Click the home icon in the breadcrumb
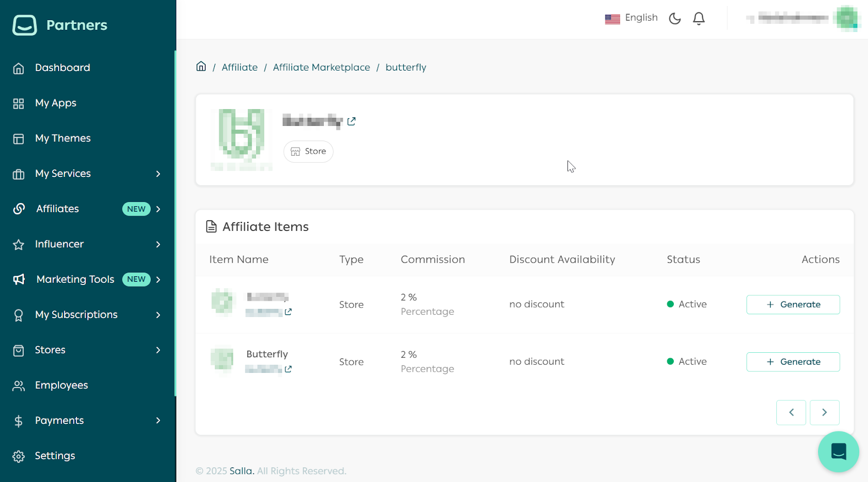Viewport: 868px width, 482px height. coord(201,67)
